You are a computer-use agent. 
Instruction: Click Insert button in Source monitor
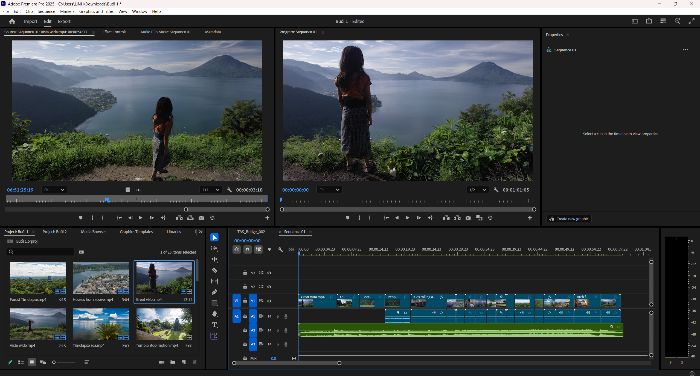pyautogui.click(x=179, y=218)
